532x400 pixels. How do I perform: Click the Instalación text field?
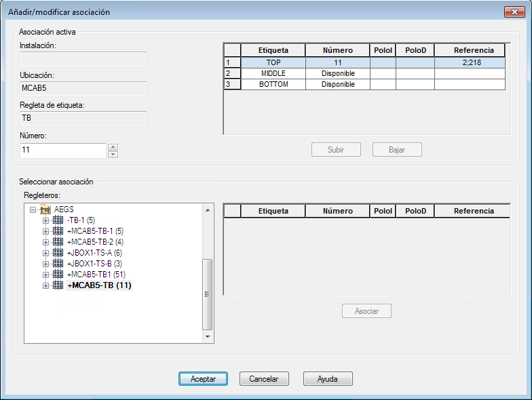(x=83, y=60)
